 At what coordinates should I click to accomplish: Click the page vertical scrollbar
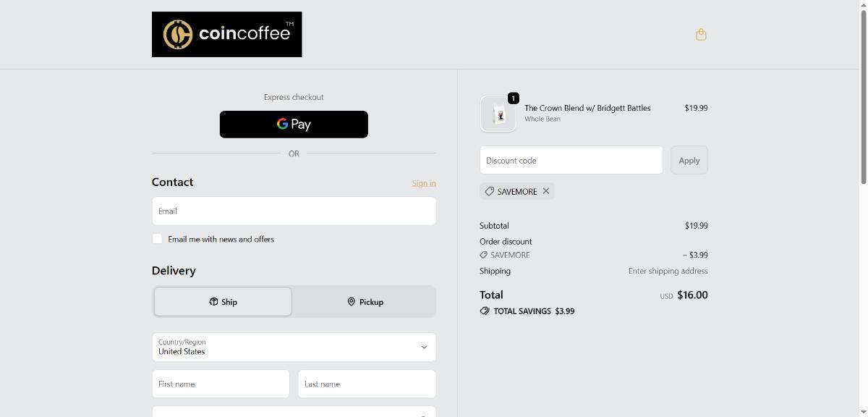coord(862,217)
